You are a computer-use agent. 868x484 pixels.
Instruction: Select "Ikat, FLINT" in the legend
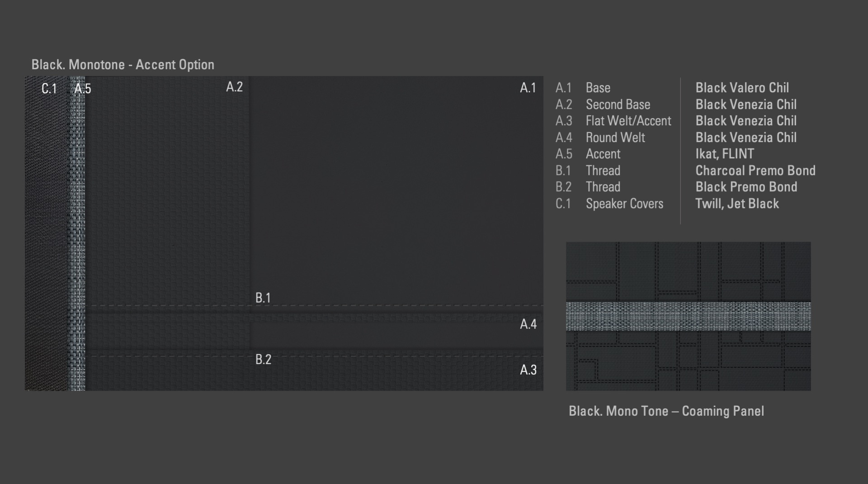pos(724,154)
